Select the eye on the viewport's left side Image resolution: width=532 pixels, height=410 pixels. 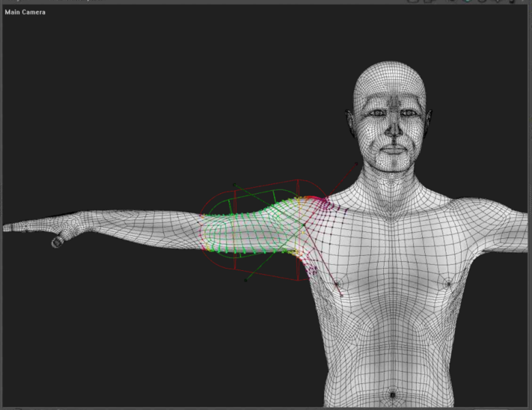[x=374, y=113]
